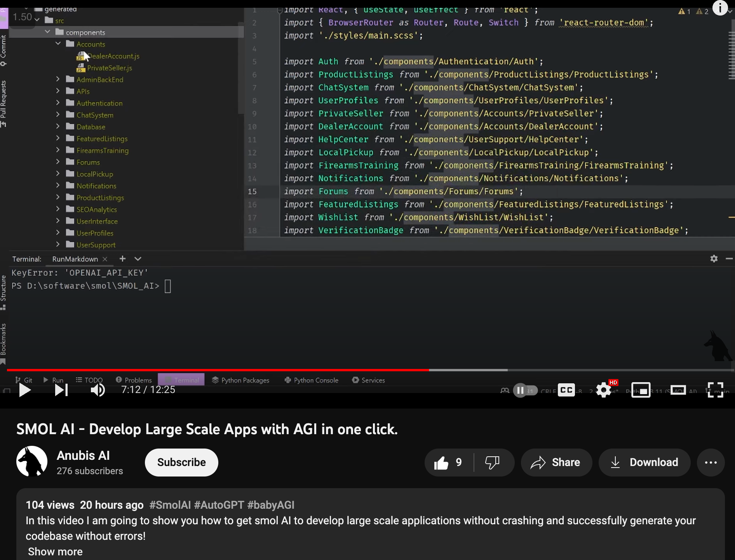Enable theater mode

[678, 390]
